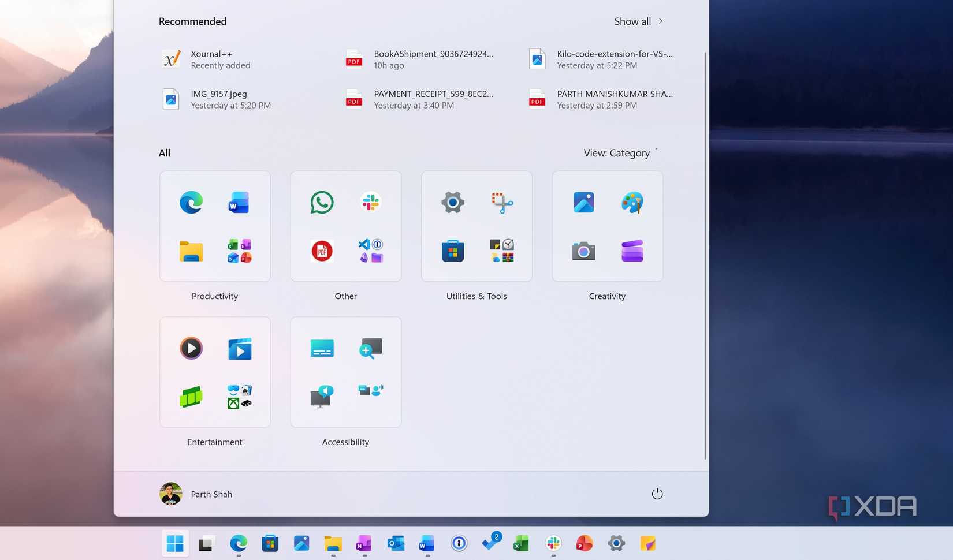This screenshot has height=560, width=953.
Task: Expand more apps in Other category
Action: [x=370, y=251]
